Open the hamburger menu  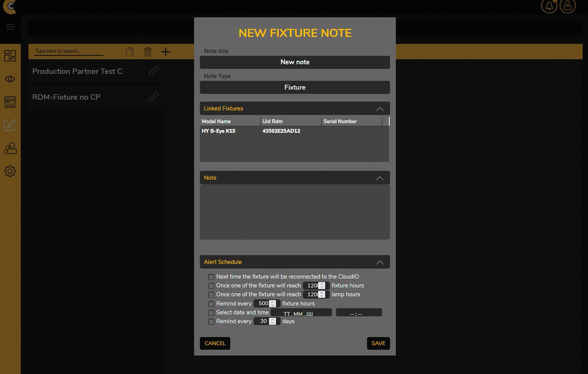click(x=10, y=27)
